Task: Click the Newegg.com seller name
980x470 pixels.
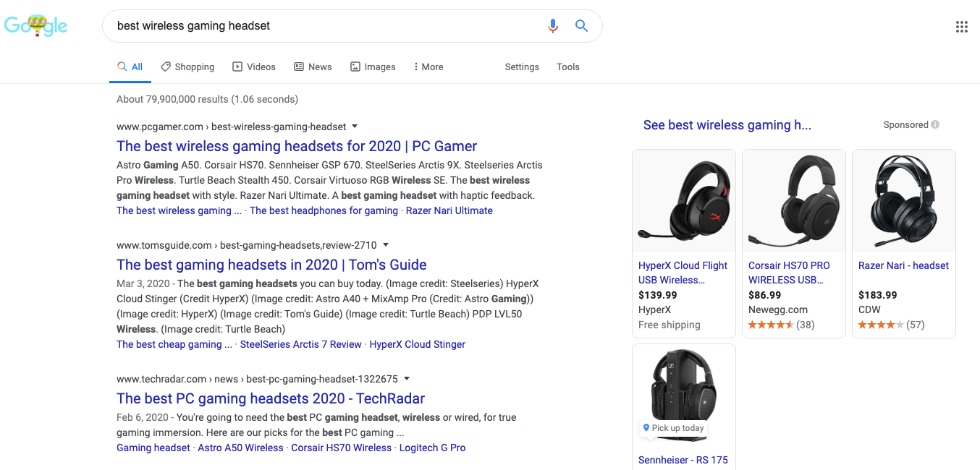Action: coord(778,309)
